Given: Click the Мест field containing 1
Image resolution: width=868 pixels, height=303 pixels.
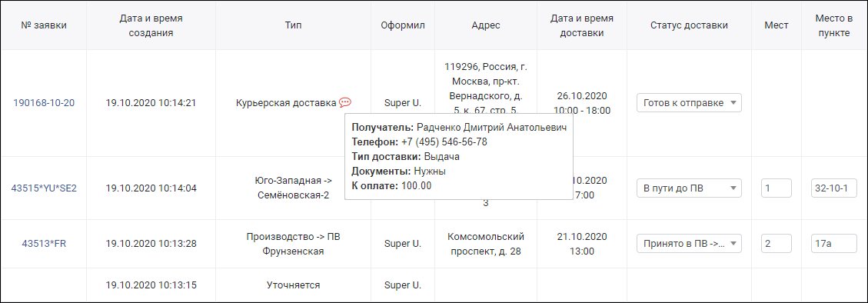Looking at the screenshot, I should [x=776, y=188].
